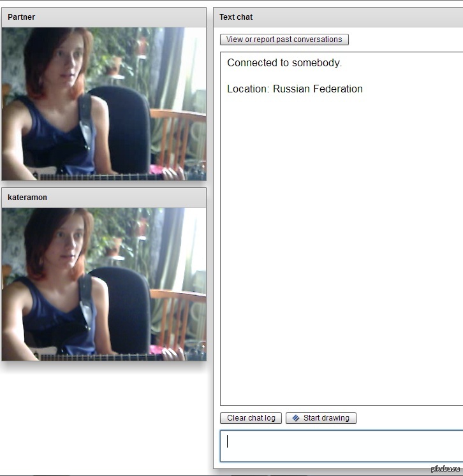Click empty space in the chat log

(x=341, y=255)
